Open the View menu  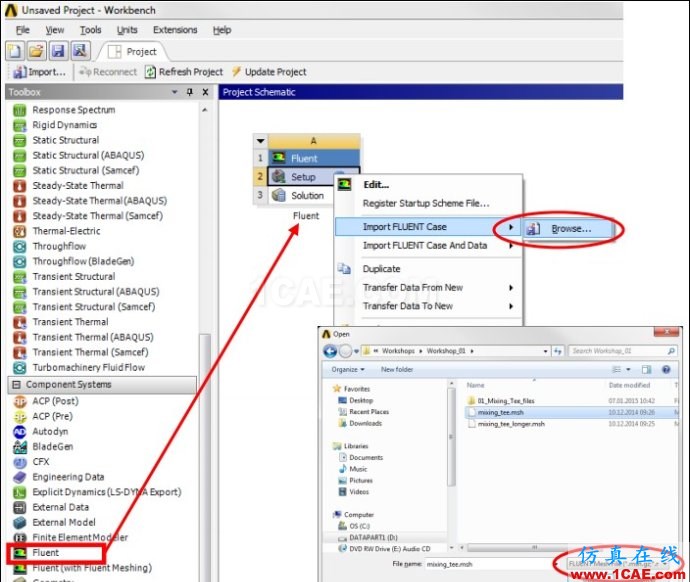55,30
